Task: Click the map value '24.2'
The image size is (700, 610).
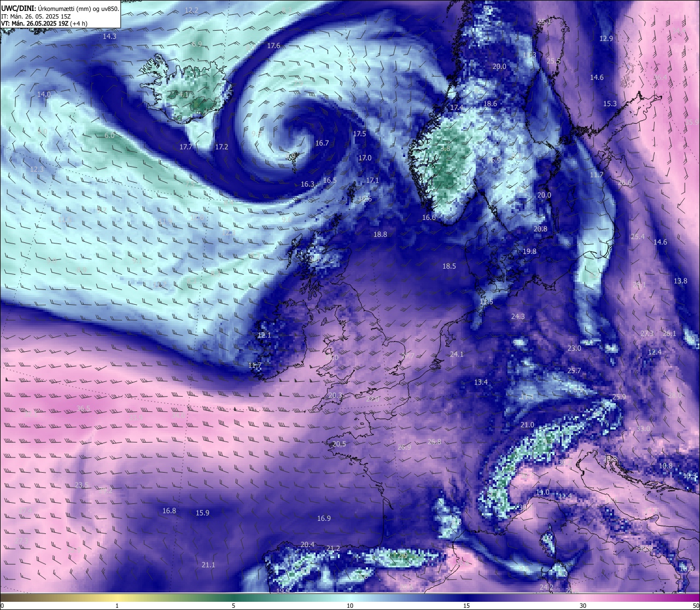Action: (546, 588)
